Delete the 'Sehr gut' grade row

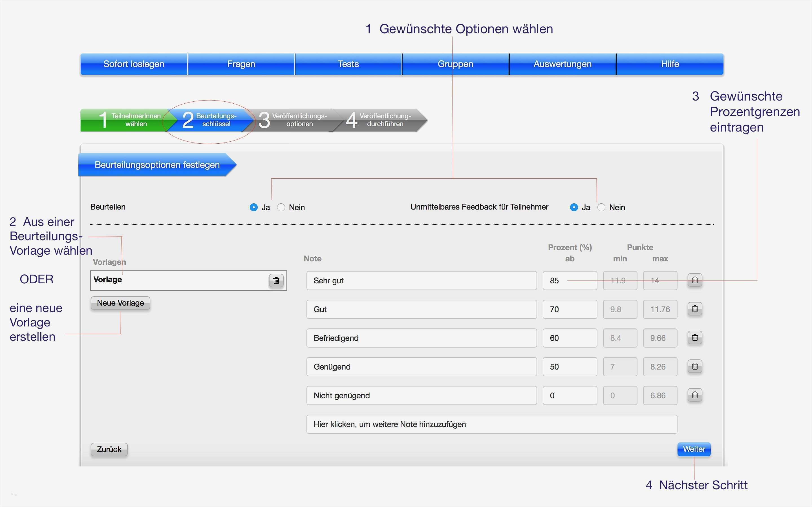(x=694, y=280)
